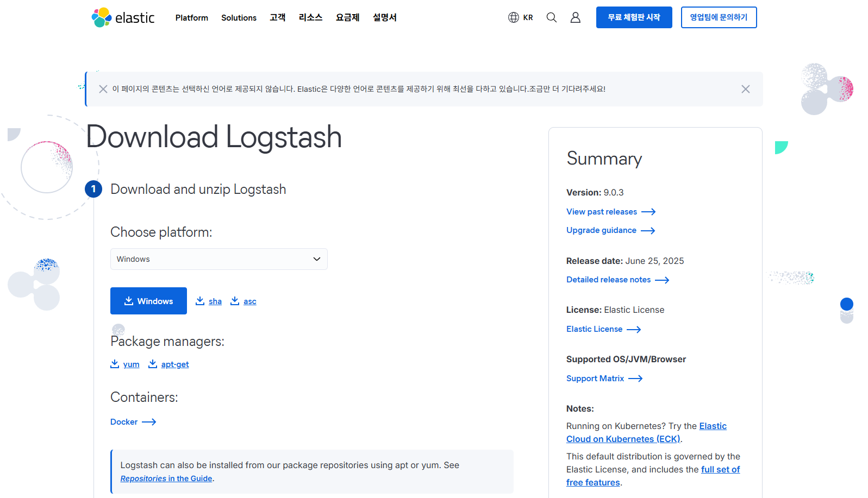Click arrow beside Elastic License link
868x498 pixels.
click(634, 330)
